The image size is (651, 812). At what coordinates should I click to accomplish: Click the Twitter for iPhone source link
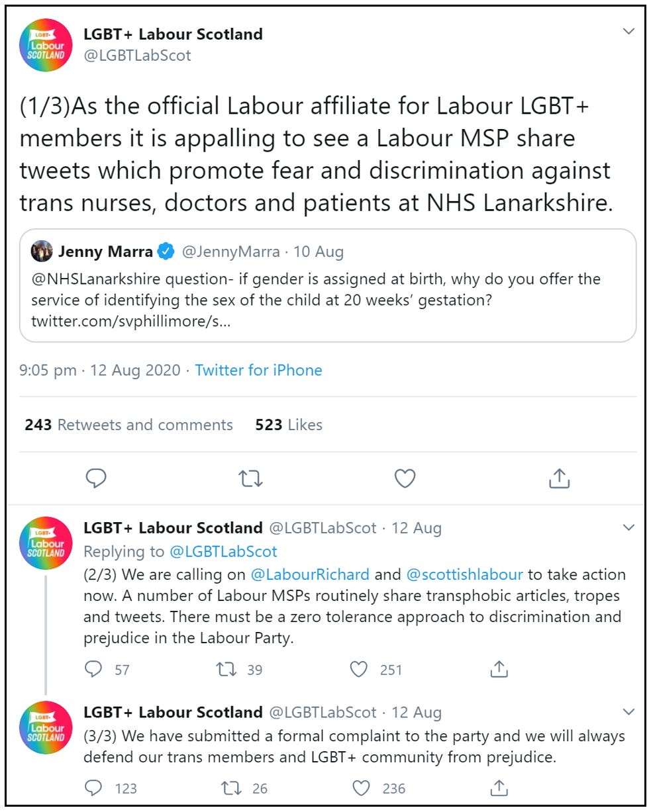(258, 371)
